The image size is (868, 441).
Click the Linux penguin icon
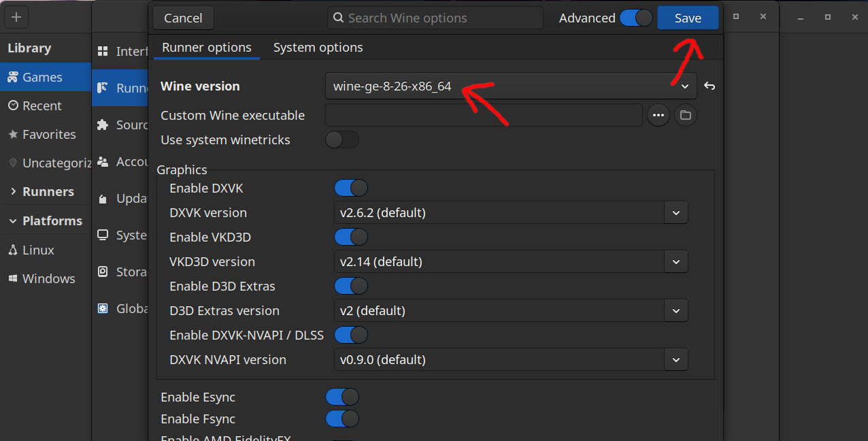(x=13, y=250)
